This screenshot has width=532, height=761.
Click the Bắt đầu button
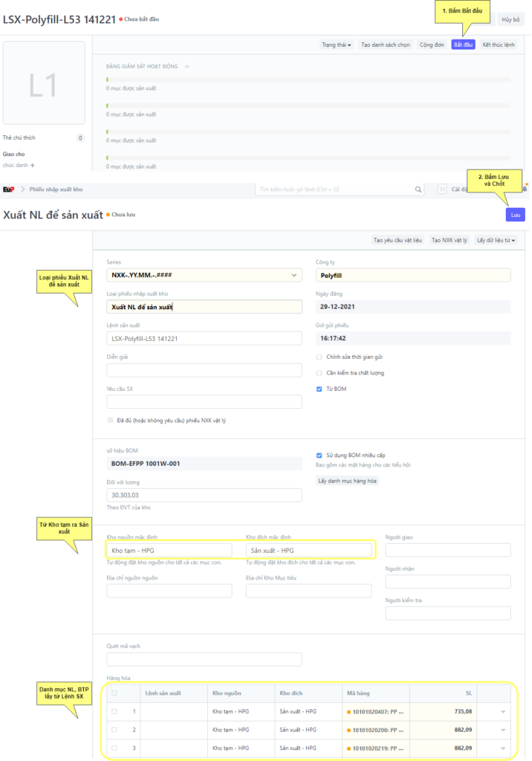point(463,45)
